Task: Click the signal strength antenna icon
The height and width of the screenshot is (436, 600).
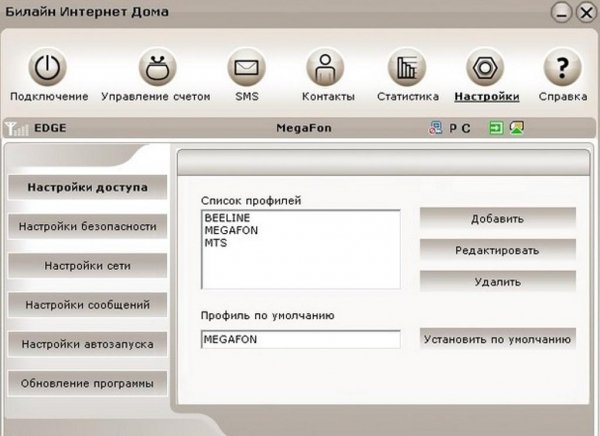Action: (x=17, y=129)
